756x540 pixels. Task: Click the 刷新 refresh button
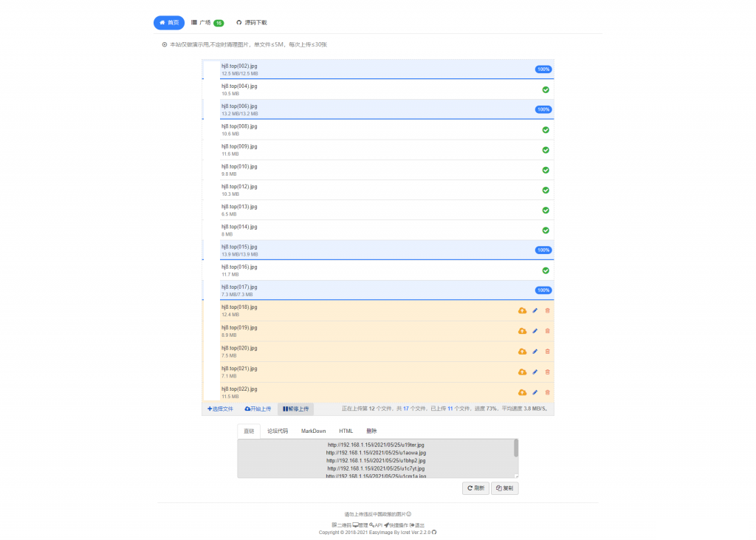(475, 488)
